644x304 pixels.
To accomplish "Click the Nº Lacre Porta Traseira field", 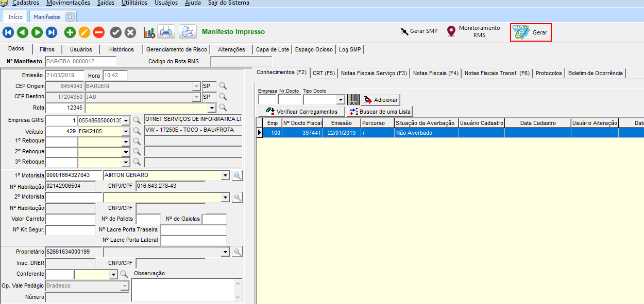I will (x=193, y=230).
